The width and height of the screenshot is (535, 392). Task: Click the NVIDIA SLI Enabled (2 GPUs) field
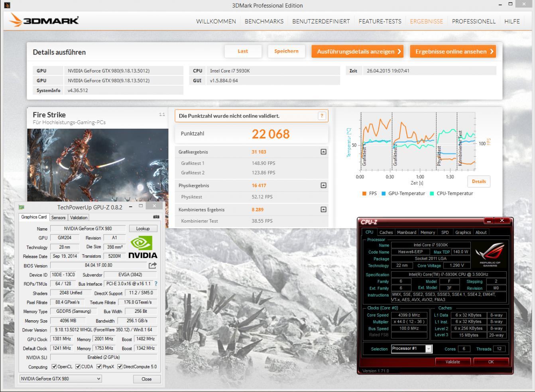(x=104, y=357)
